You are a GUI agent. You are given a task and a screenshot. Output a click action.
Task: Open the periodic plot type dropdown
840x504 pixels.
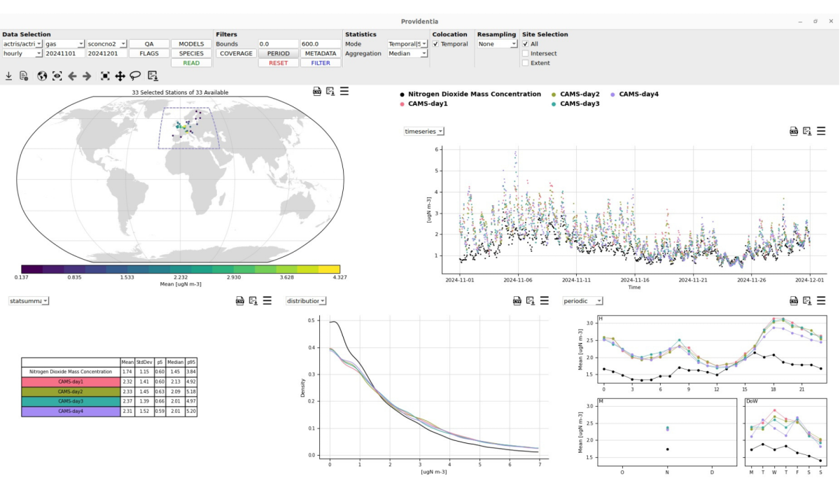[x=582, y=301]
